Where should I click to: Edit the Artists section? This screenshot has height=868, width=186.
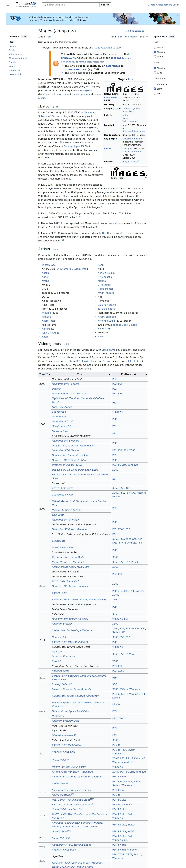[55, 249]
